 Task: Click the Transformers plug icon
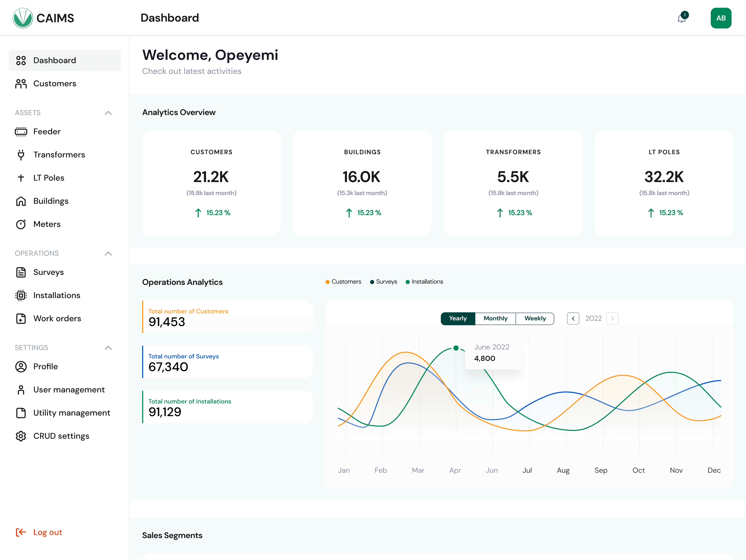tap(21, 155)
